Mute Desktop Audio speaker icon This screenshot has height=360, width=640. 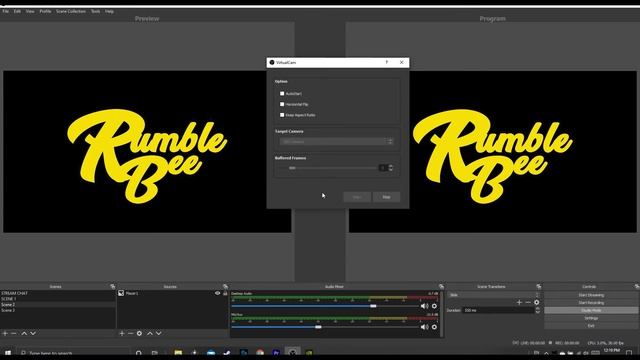coord(424,306)
